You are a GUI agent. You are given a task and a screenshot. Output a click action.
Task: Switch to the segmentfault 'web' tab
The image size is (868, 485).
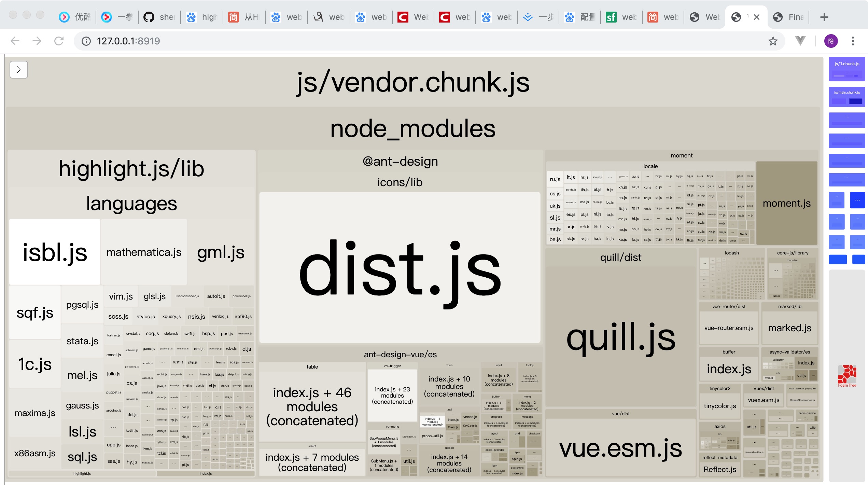[x=621, y=17]
